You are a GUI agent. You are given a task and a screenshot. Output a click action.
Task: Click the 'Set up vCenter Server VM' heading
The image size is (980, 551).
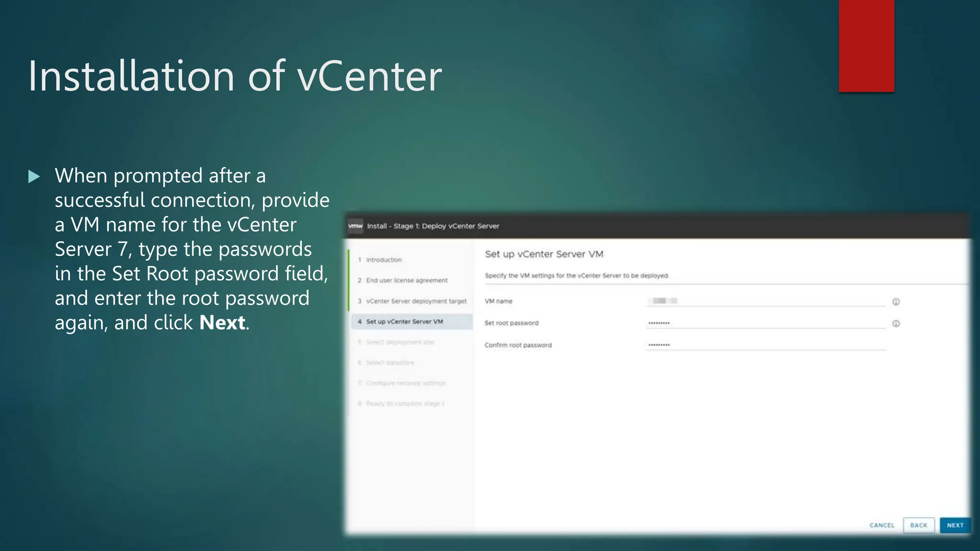pyautogui.click(x=544, y=254)
